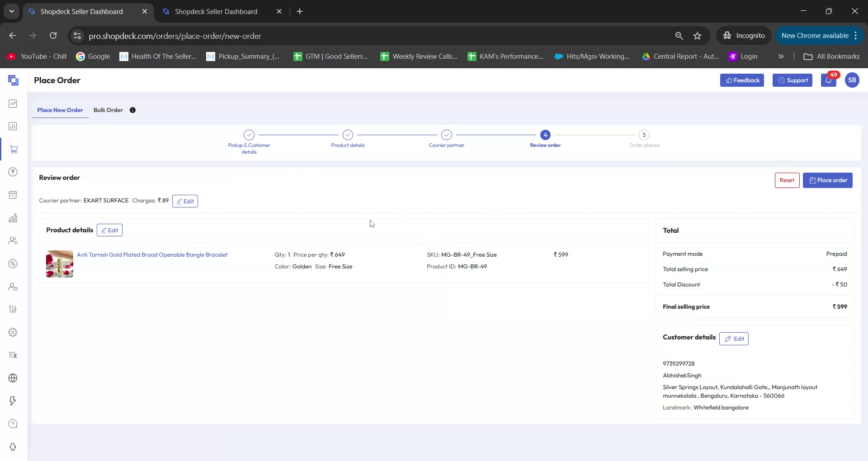Open the help question-mark icon in sidebar
The width and height of the screenshot is (868, 461).
point(13,423)
